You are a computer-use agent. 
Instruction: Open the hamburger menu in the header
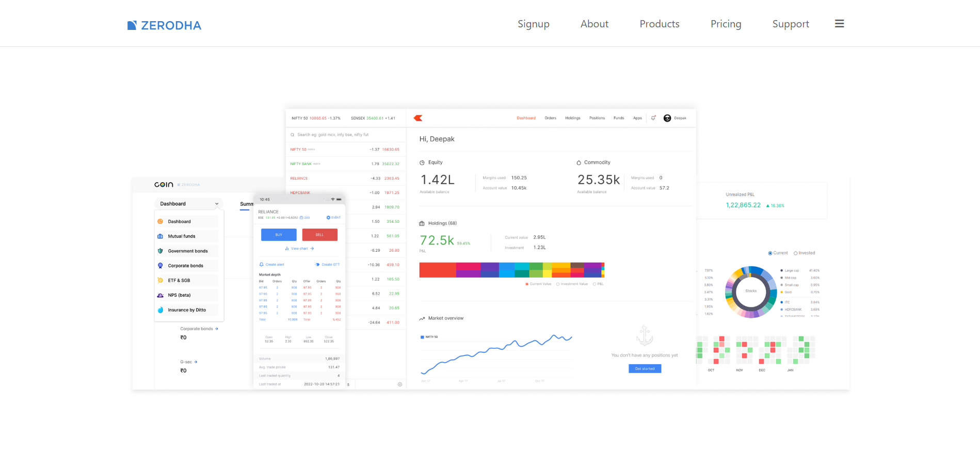840,24
